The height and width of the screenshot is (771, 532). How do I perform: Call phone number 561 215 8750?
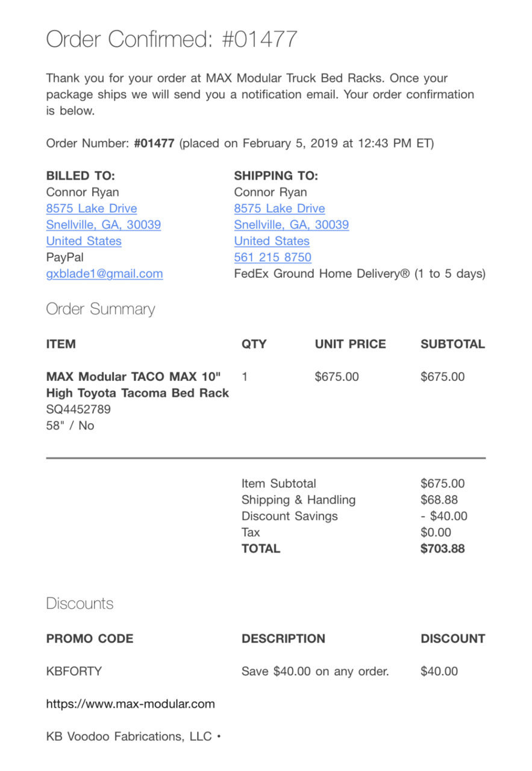coord(273,257)
